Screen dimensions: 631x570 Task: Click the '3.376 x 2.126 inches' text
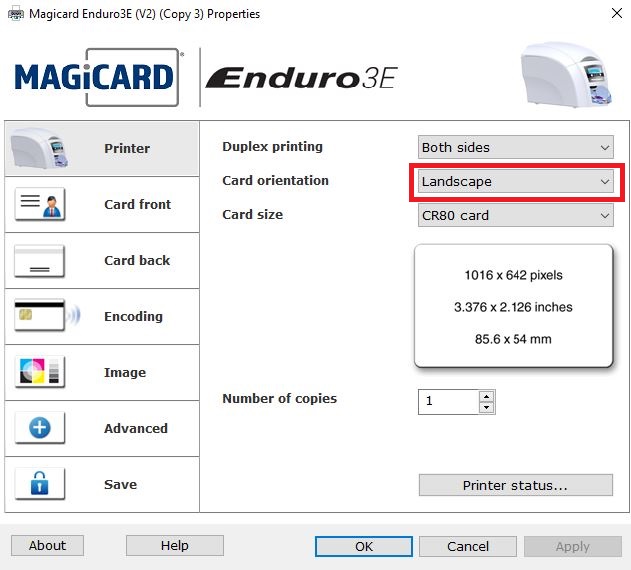(x=513, y=307)
